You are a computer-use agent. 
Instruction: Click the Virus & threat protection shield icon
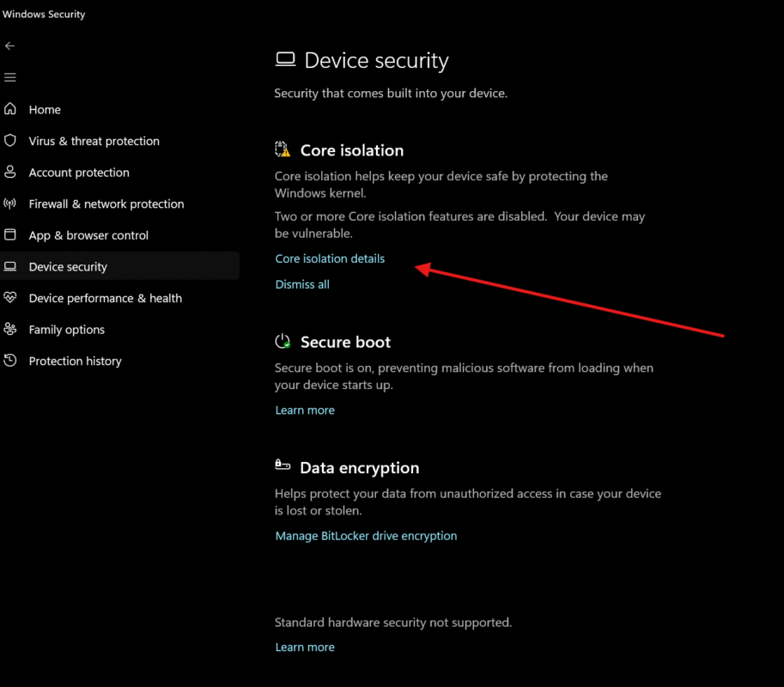coord(10,141)
